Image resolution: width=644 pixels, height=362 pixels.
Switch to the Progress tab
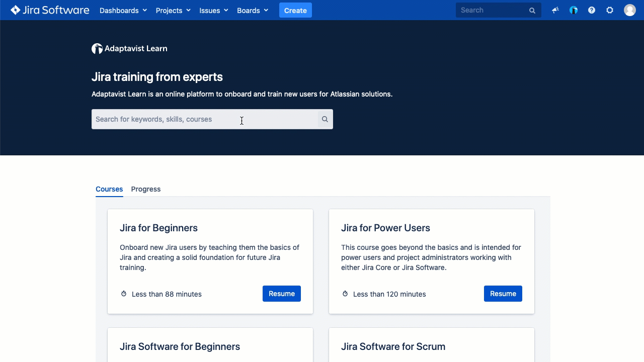[x=146, y=189]
